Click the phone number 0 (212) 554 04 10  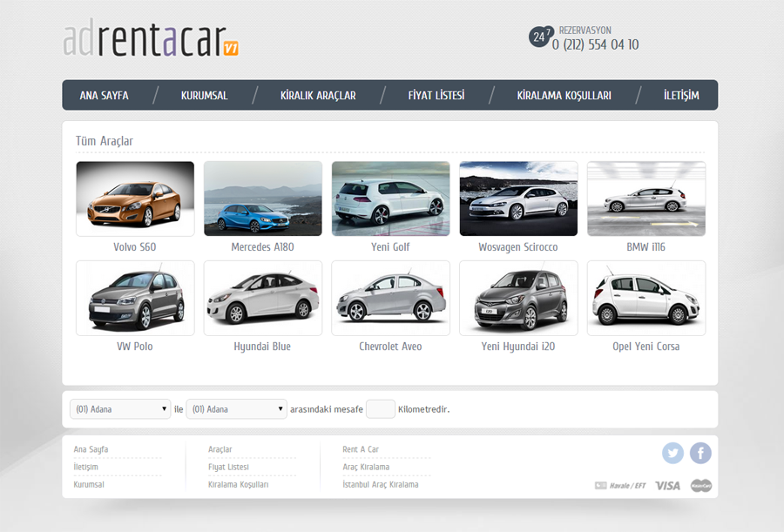pos(596,45)
